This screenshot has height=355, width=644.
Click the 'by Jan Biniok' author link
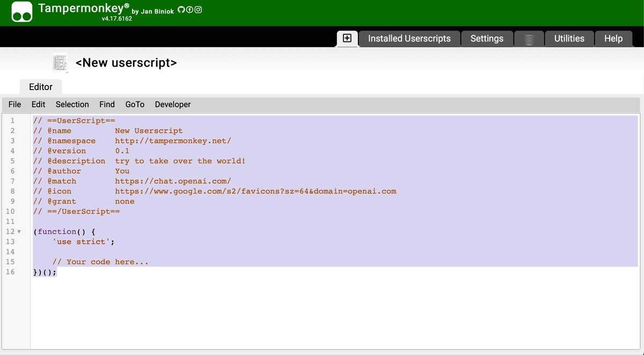[153, 11]
